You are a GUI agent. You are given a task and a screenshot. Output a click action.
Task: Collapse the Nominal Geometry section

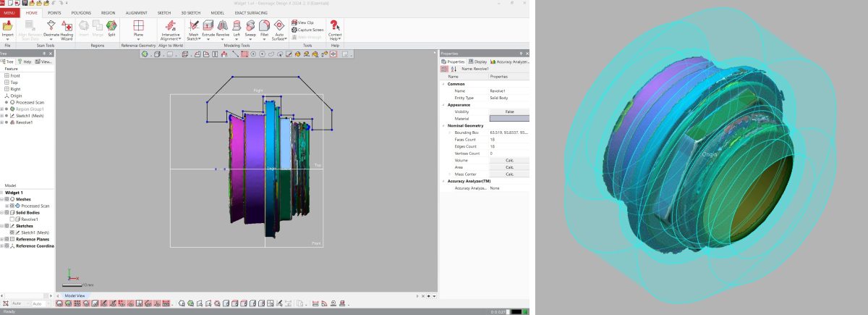click(x=444, y=126)
